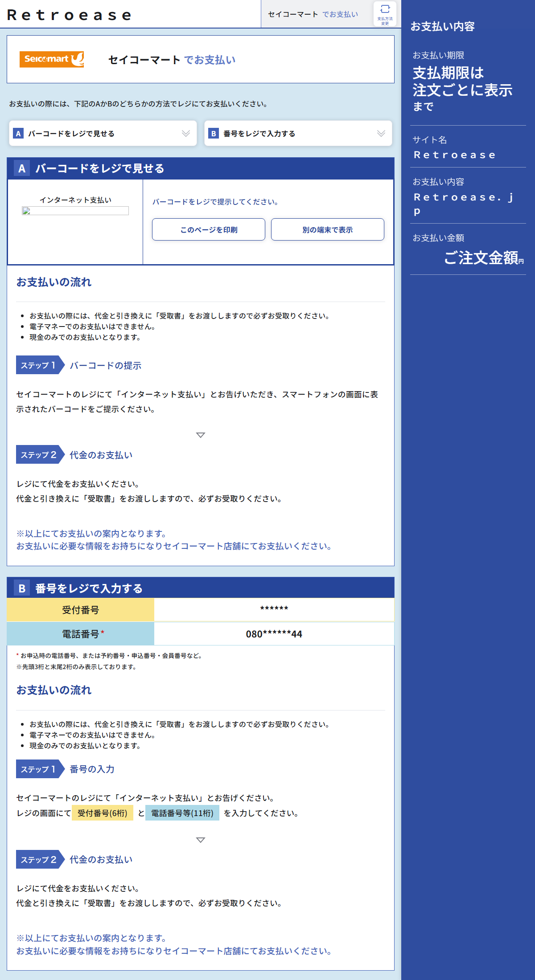
Task: Click the お支払い内容 sidebar heading
Action: pos(442,26)
